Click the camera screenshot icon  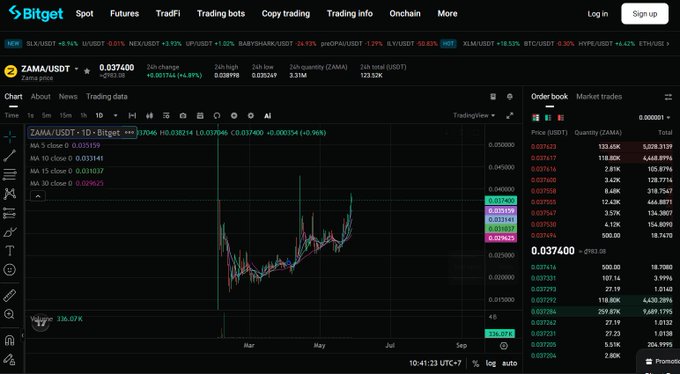(183, 116)
